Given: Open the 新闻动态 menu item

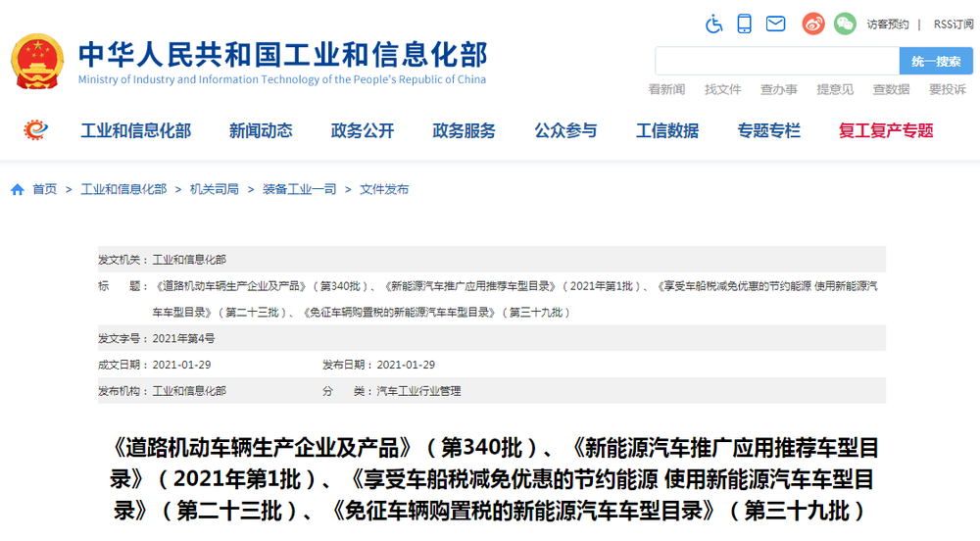Looking at the screenshot, I should (261, 130).
